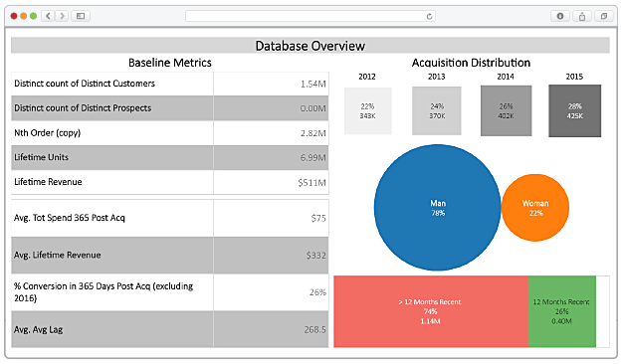This screenshot has height=364, width=622.
Task: Select the 2014 acquisition square
Action: (x=506, y=111)
